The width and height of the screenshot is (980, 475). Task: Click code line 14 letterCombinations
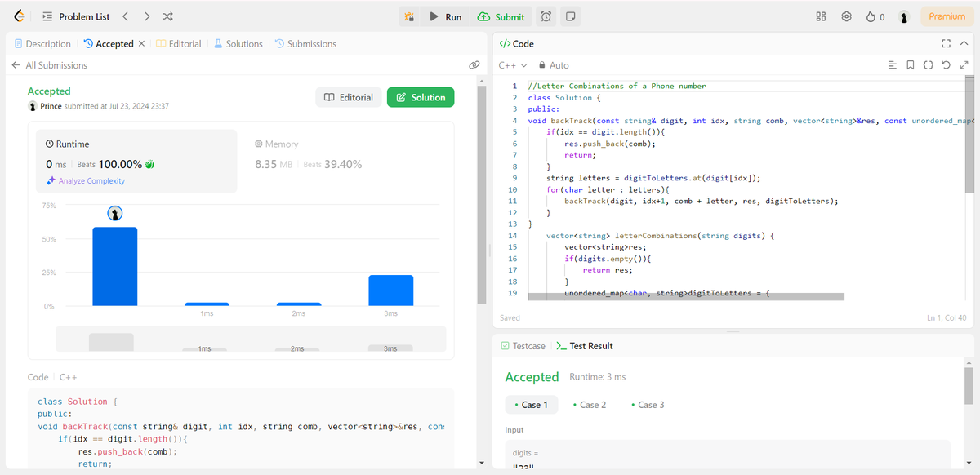660,235
